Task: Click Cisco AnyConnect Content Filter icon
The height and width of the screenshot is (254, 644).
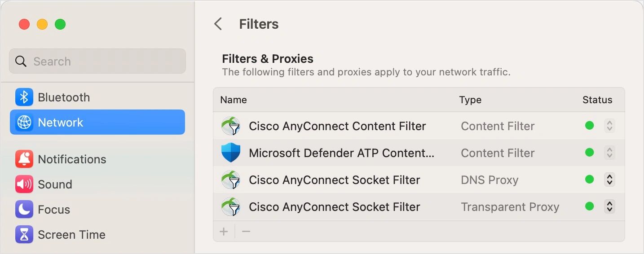Action: coord(231,126)
